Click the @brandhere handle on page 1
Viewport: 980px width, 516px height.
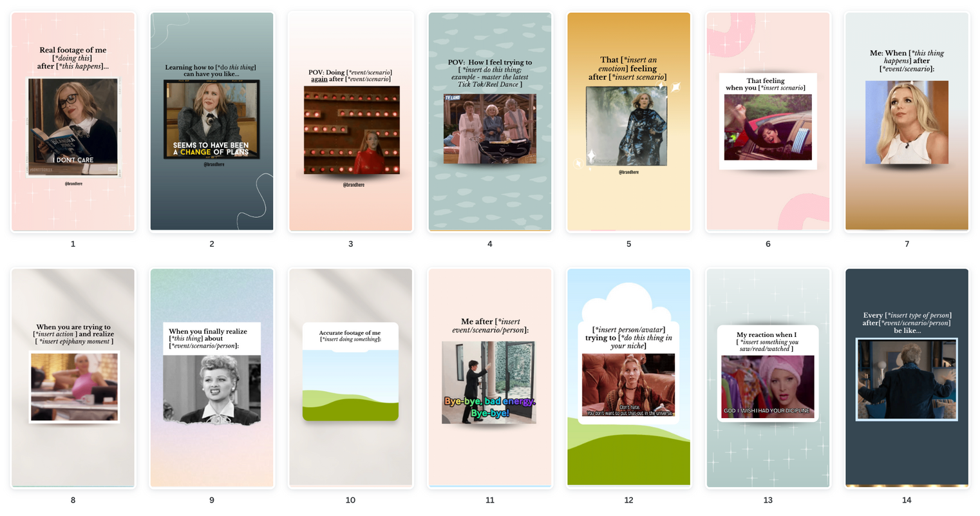click(x=73, y=184)
